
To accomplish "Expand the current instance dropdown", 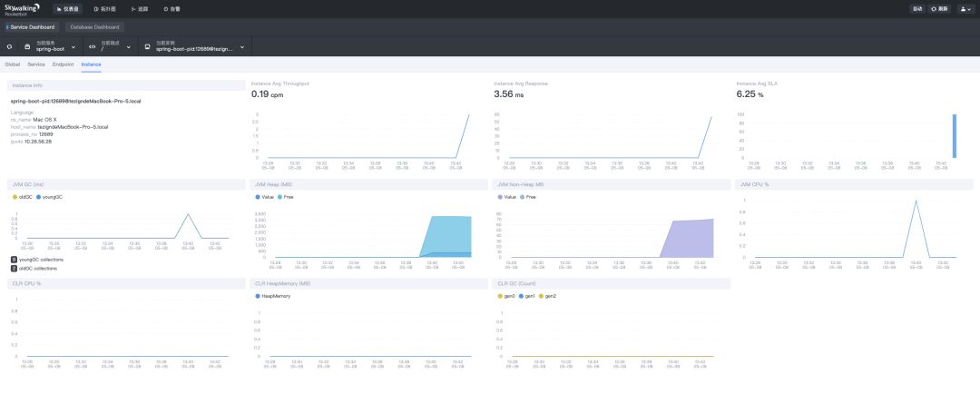I will [x=193, y=47].
